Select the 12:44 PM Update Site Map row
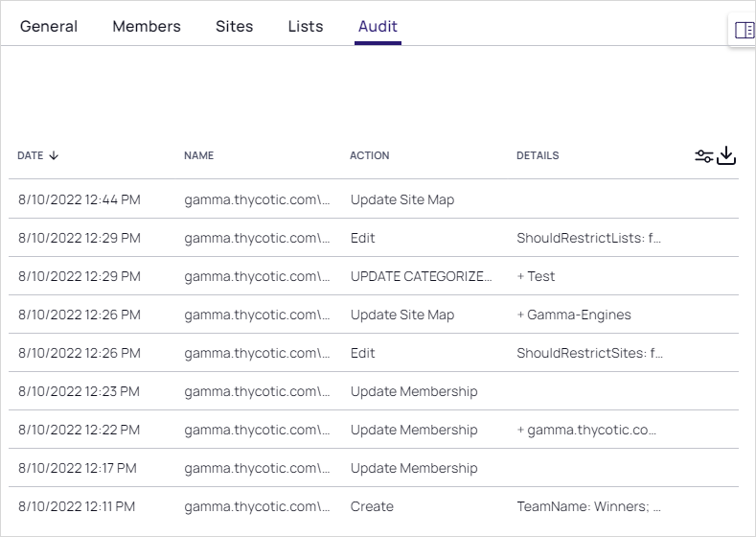Viewport: 756px width, 537px height. pos(401,199)
